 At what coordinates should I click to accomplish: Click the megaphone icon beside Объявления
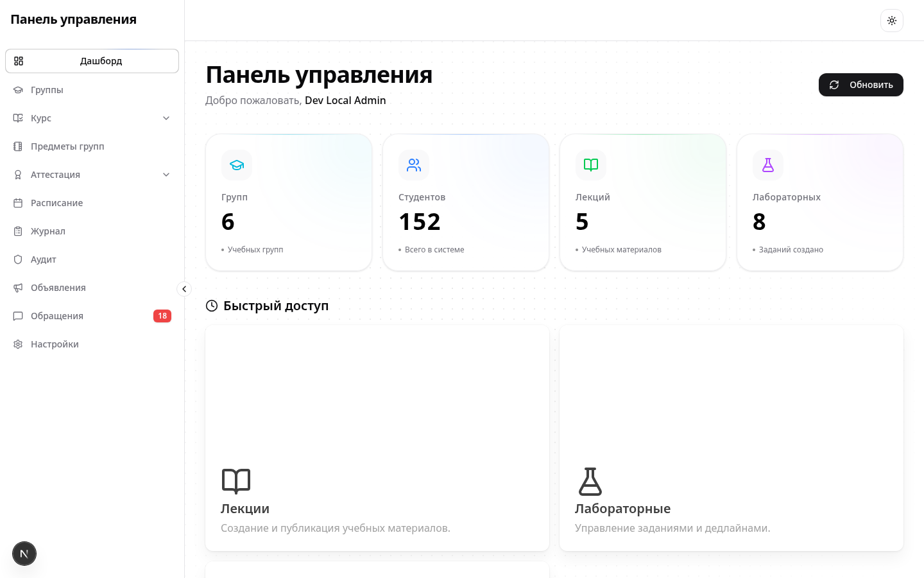(18, 288)
